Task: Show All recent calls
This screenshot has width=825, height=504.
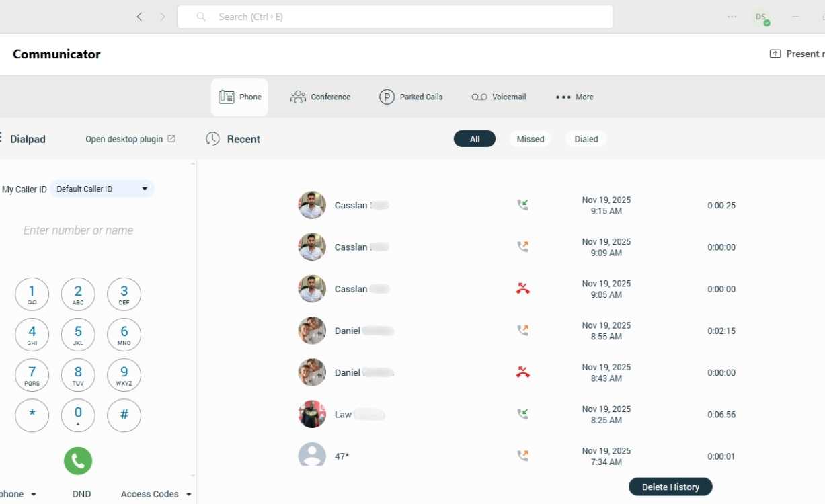Action: point(475,139)
